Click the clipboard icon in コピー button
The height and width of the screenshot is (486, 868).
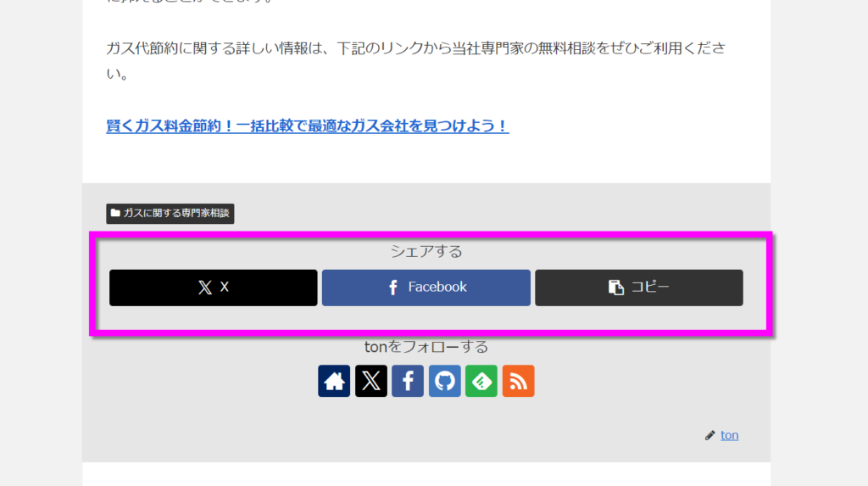click(x=616, y=287)
